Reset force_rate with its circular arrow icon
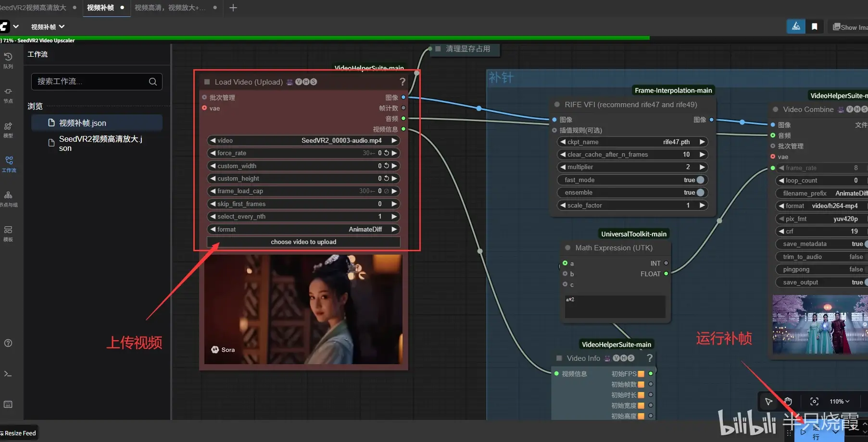 [386, 153]
